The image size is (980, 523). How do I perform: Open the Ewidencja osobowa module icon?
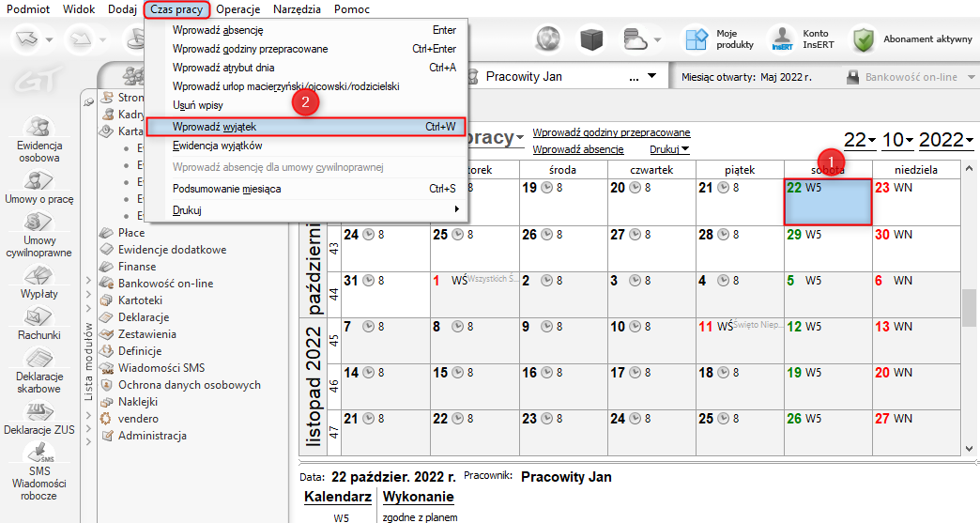pos(39,128)
